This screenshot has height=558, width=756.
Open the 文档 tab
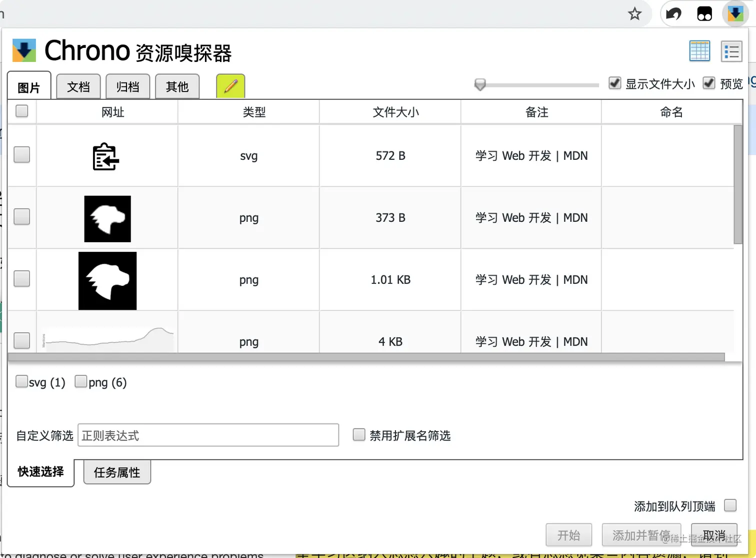coord(78,86)
